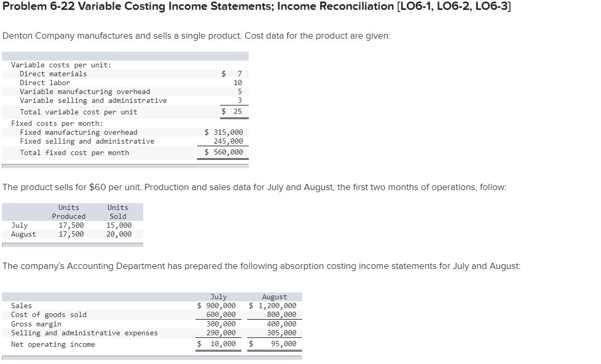601x364 pixels.
Task: Select the Variable manufacturing overhead row
Action: pos(85,91)
